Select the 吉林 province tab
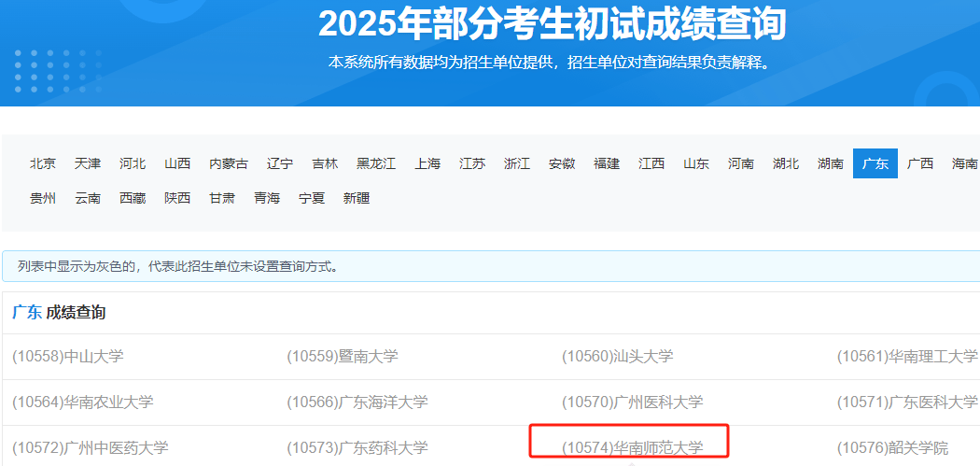 pyautogui.click(x=325, y=163)
